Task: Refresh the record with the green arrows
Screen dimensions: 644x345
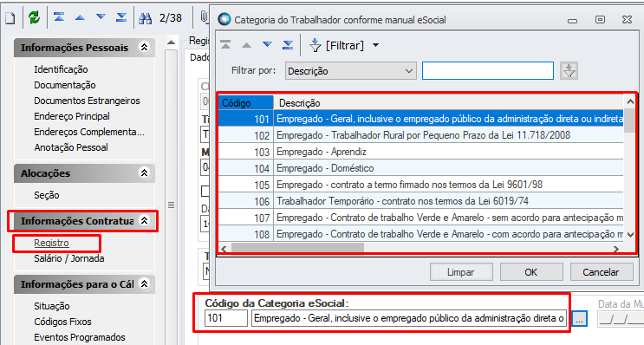Action: [34, 17]
